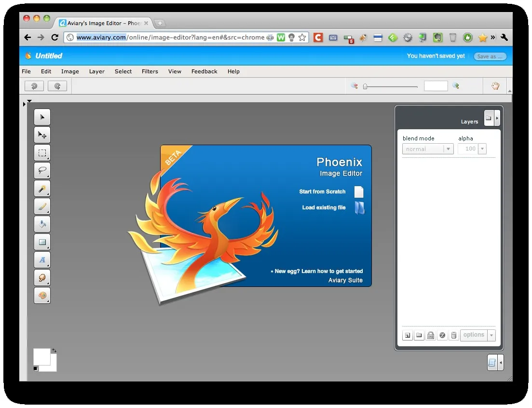
Task: Click the browser reload button
Action: pos(55,37)
